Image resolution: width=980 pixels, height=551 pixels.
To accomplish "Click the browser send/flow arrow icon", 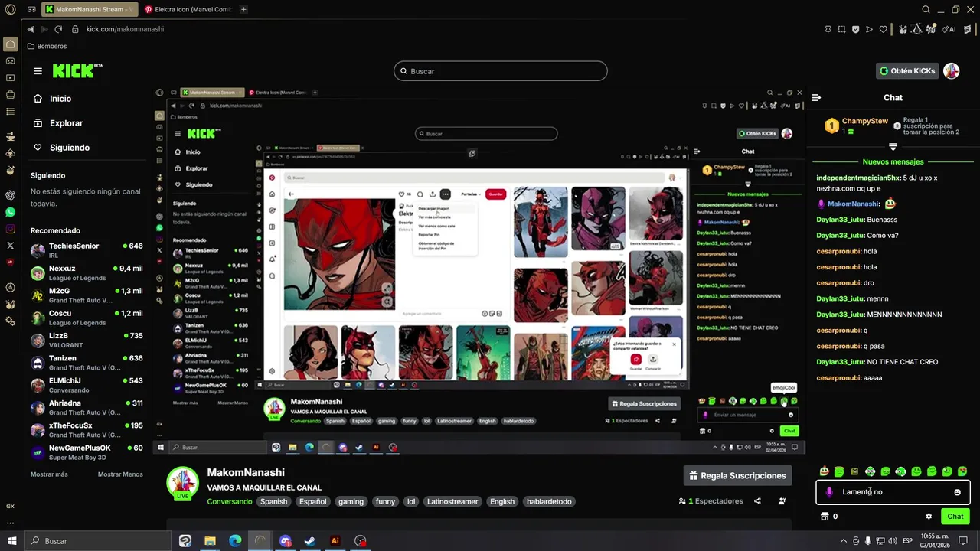I will [x=869, y=29].
